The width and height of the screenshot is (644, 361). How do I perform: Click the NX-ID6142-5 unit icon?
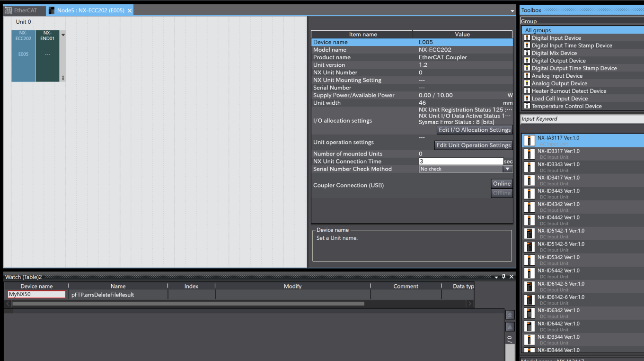530,287
